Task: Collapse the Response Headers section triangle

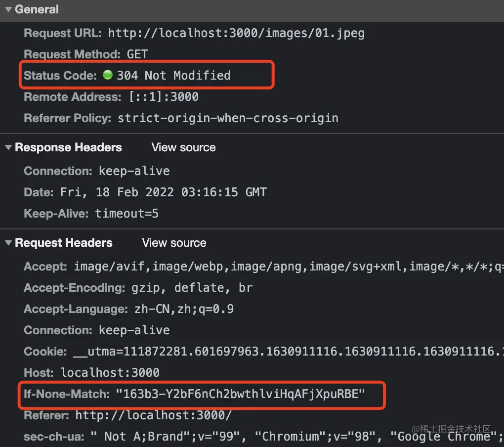Action: coord(8,147)
